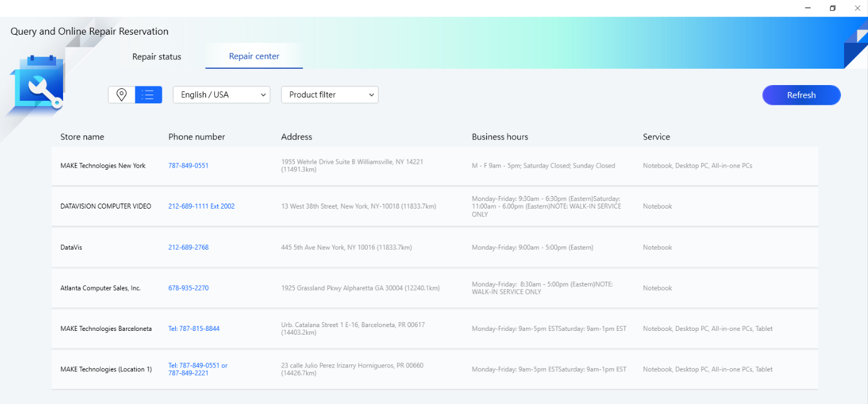The height and width of the screenshot is (404, 868).
Task: Select the Repair center tab
Action: pos(254,56)
